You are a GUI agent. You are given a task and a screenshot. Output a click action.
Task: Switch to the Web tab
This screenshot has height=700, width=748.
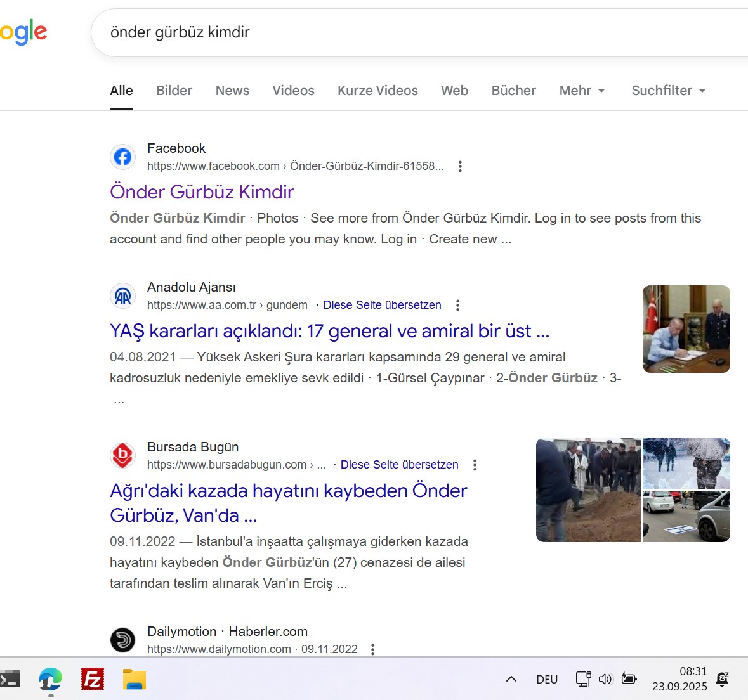click(454, 91)
